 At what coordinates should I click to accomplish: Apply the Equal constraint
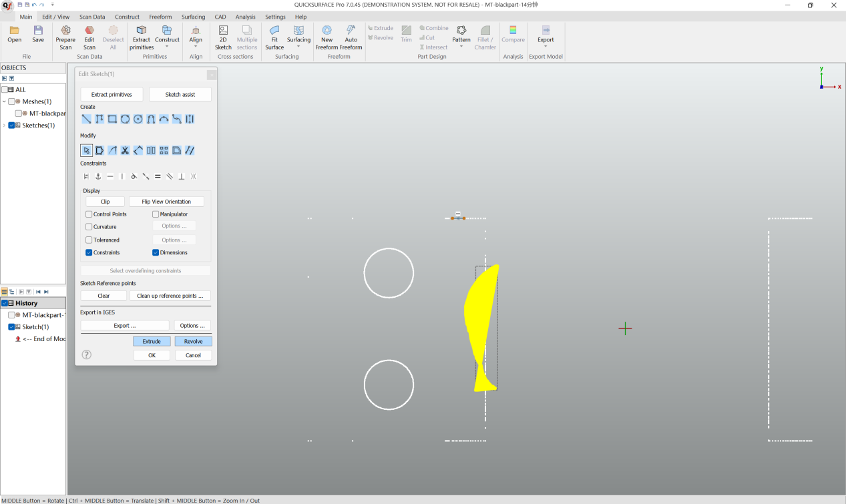(158, 176)
